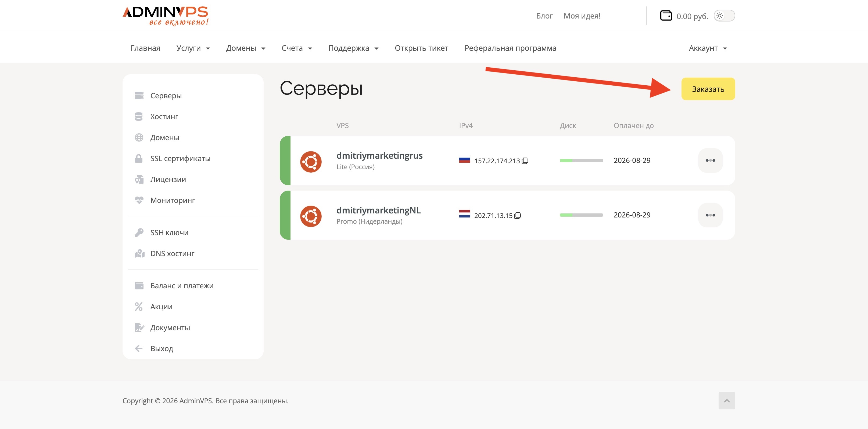Open Мониторинг in the sidebar
This screenshot has height=429, width=868.
pos(173,200)
